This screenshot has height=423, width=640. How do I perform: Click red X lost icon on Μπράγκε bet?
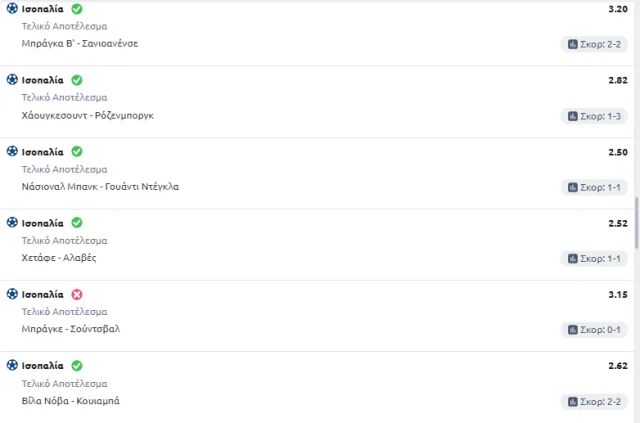[x=77, y=294]
